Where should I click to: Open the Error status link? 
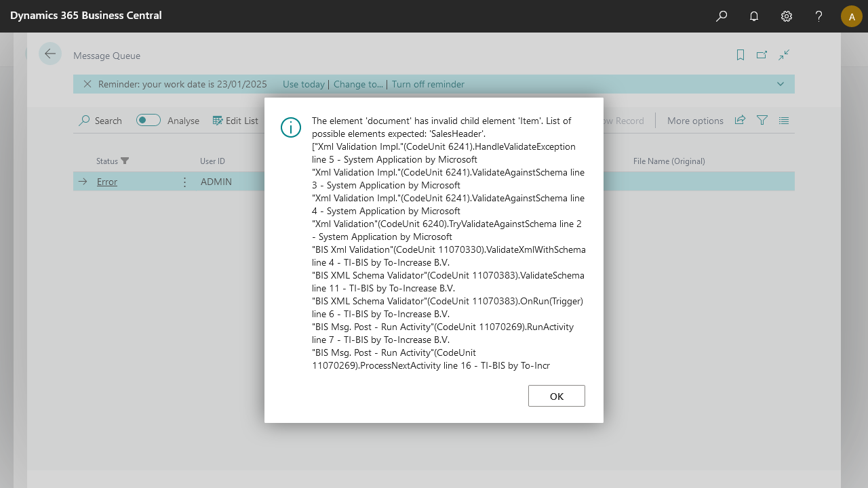[107, 182]
